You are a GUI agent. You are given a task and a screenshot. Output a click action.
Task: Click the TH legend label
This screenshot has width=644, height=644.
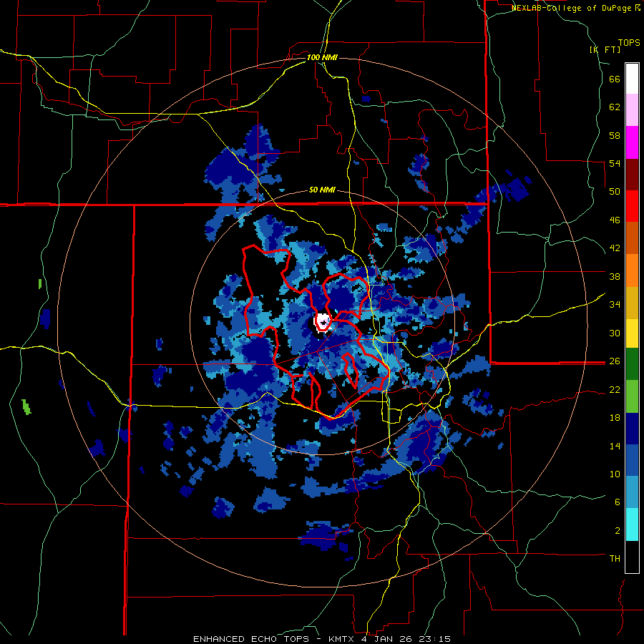tap(615, 559)
